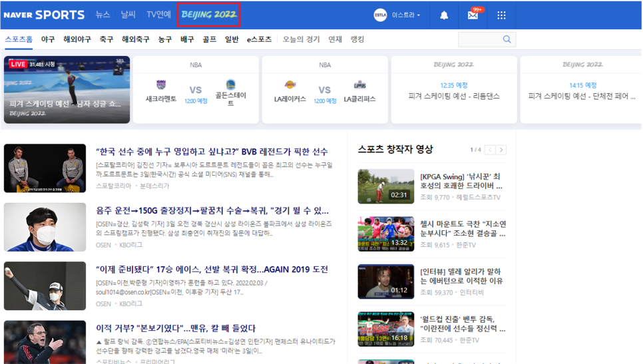Click the 스포츠 창작자 영상 heading

(x=395, y=149)
